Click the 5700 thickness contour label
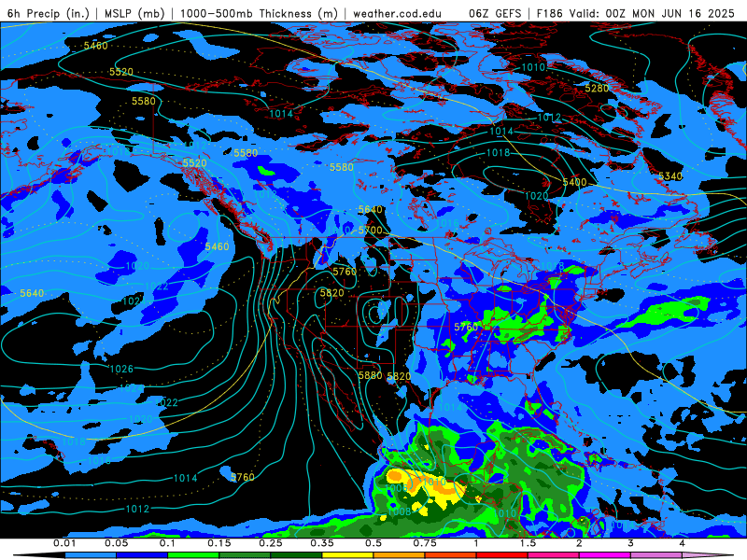This screenshot has width=747, height=560. click(x=370, y=231)
